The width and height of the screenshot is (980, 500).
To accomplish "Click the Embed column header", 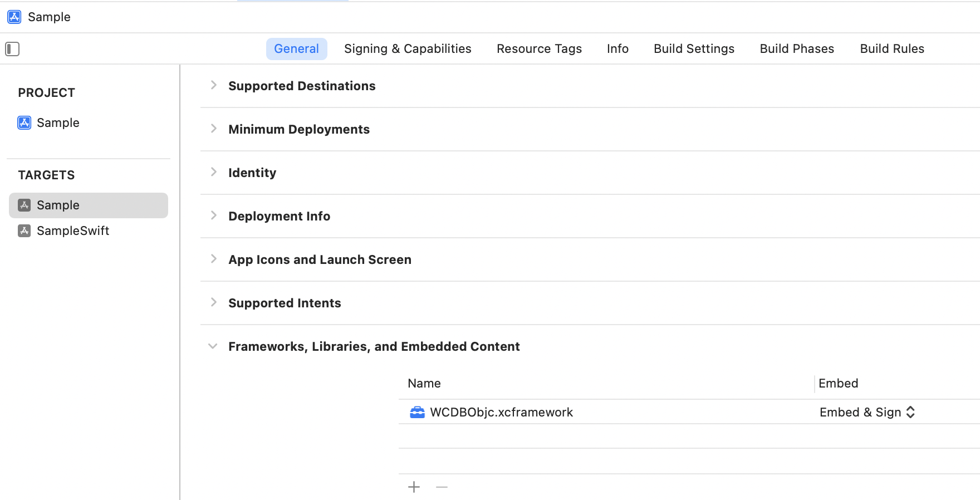I will pyautogui.click(x=838, y=383).
